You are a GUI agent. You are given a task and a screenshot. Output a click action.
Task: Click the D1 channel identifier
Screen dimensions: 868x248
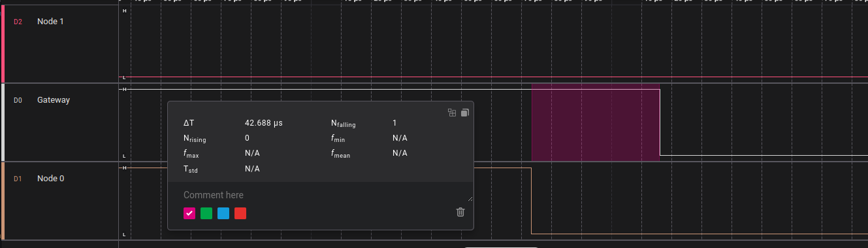click(x=18, y=179)
